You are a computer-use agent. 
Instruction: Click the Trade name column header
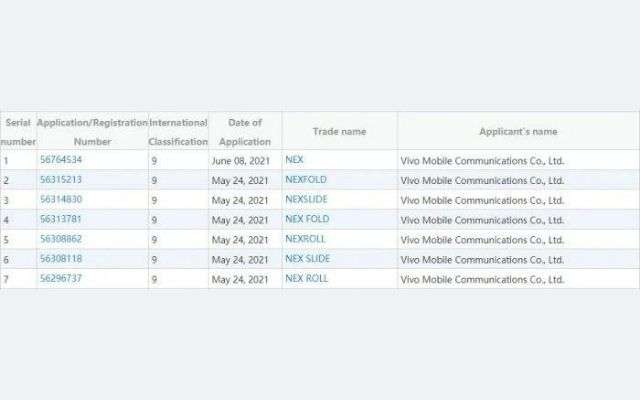tap(339, 131)
